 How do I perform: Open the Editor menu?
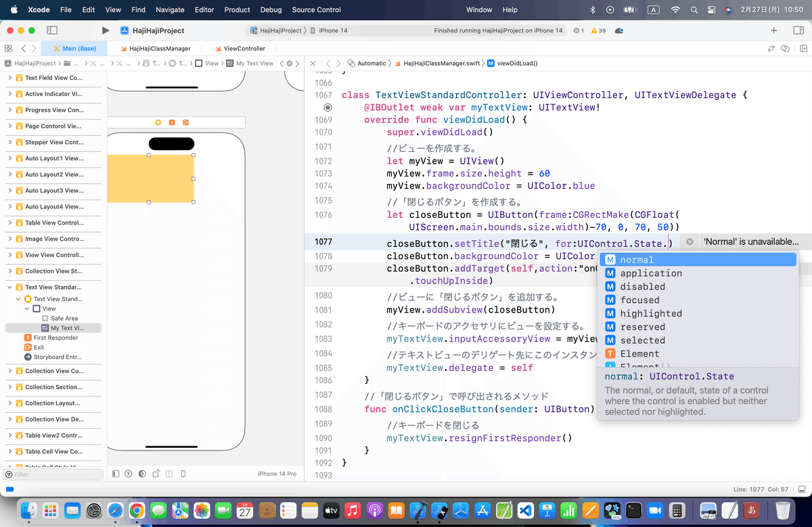point(204,10)
